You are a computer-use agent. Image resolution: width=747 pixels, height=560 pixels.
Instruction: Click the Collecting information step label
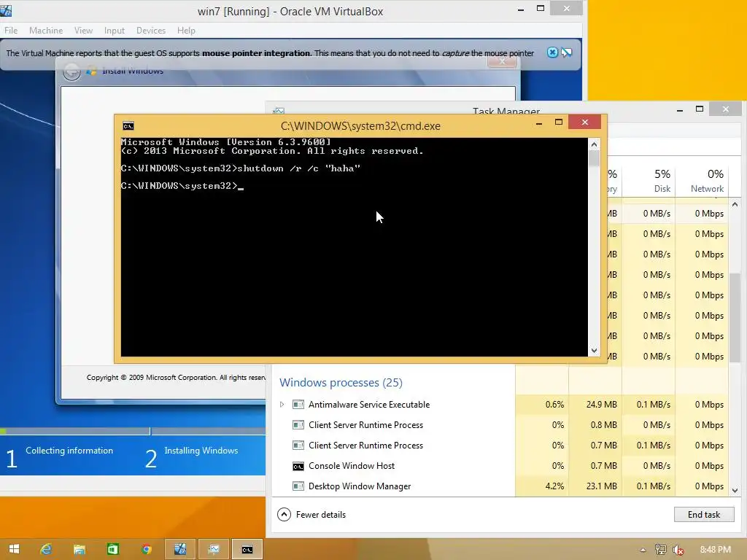click(69, 451)
